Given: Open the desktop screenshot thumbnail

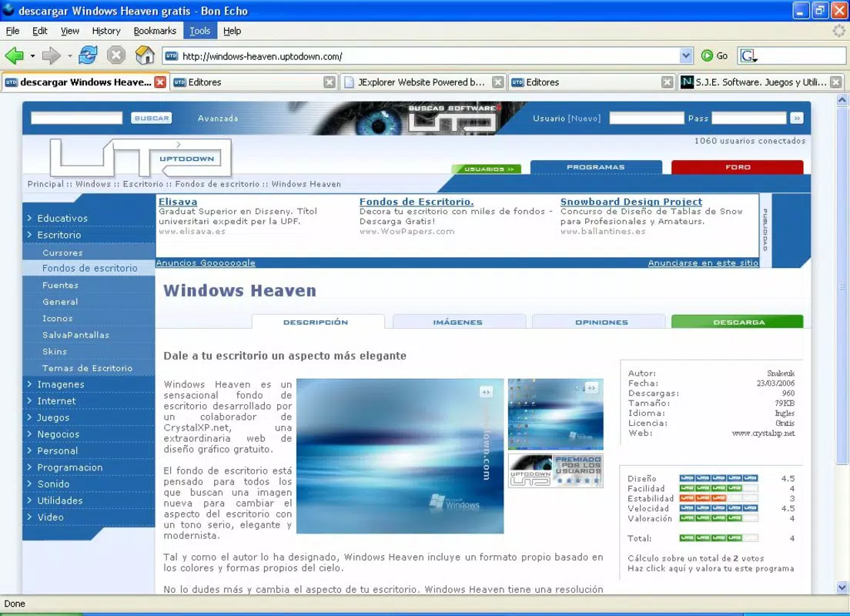Looking at the screenshot, I should pos(556,413).
